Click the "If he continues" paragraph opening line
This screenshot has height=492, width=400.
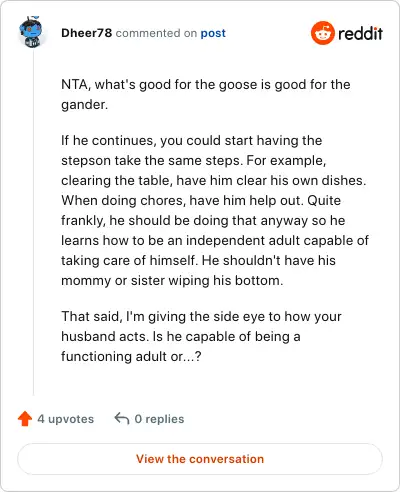tap(191, 140)
